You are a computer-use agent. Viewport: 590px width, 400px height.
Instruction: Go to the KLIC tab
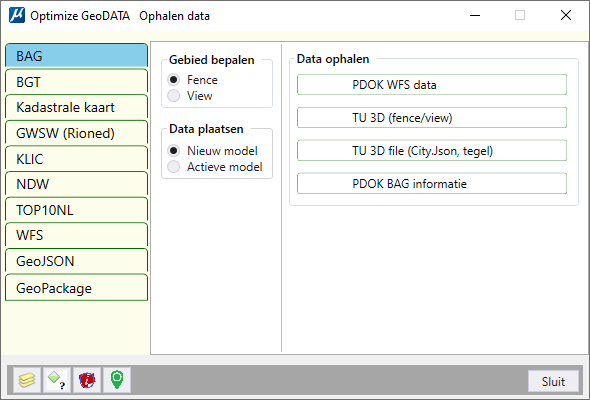(x=76, y=158)
